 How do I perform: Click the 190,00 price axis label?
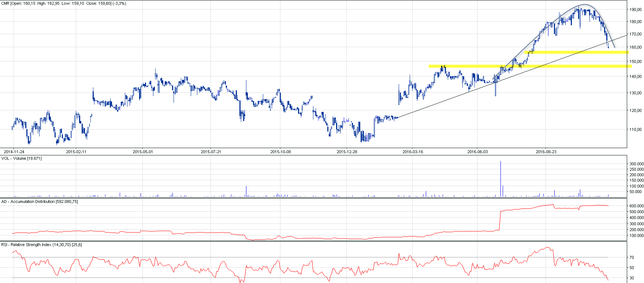635,10
